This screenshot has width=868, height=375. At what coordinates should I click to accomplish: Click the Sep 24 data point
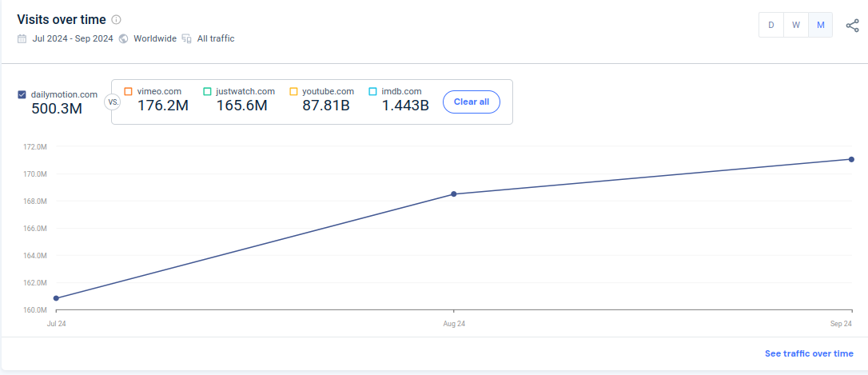[x=851, y=160]
